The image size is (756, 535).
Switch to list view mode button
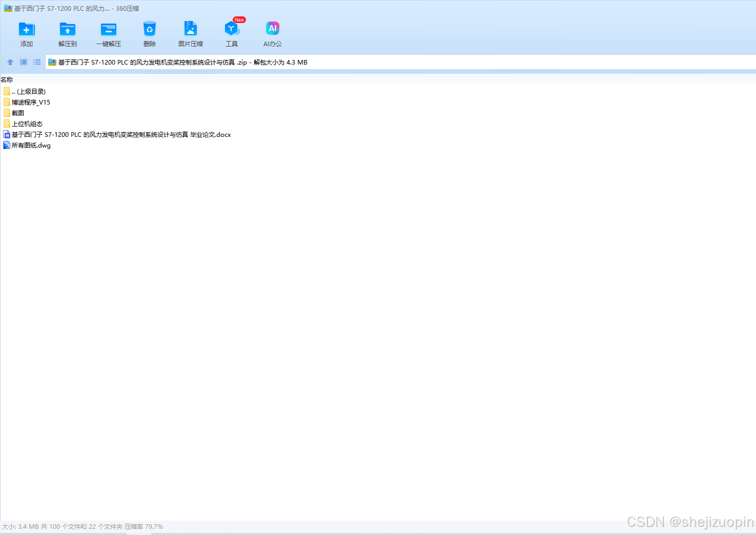[37, 62]
